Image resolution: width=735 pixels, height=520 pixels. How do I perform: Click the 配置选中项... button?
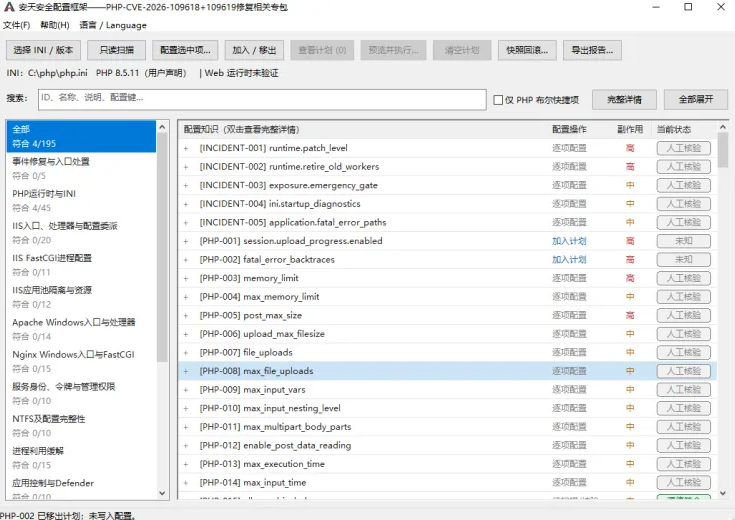pyautogui.click(x=185, y=50)
